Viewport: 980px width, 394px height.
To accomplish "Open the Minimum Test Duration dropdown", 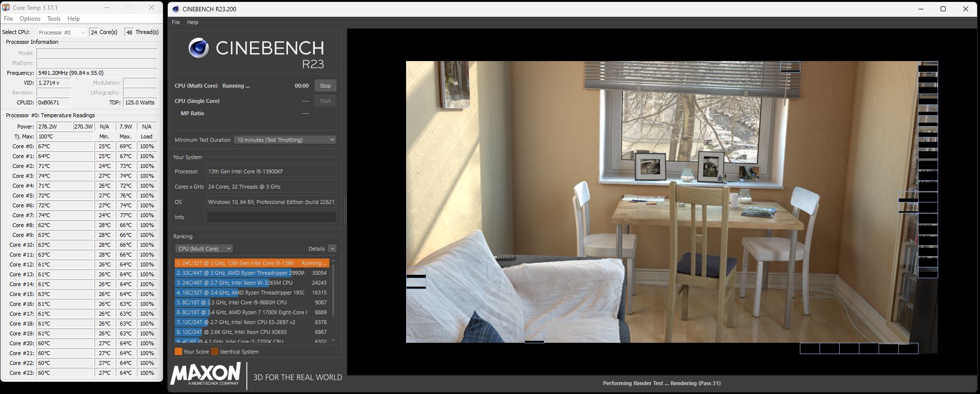I will click(x=285, y=140).
